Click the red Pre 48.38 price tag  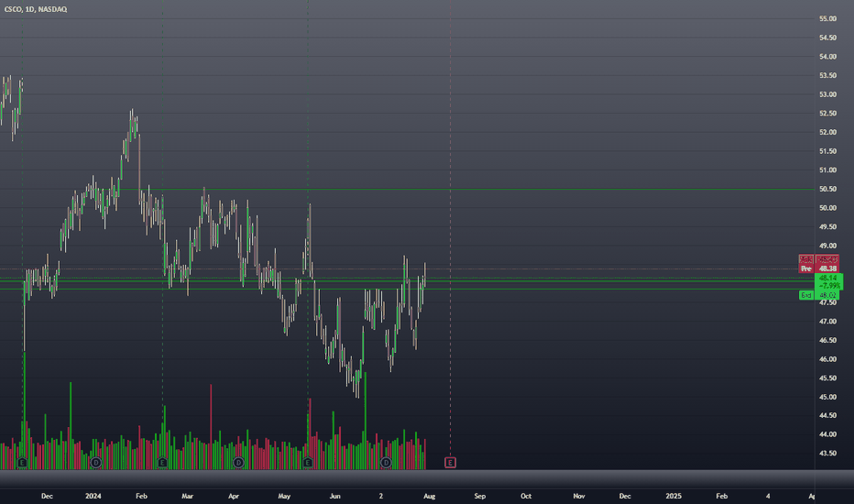[818, 268]
